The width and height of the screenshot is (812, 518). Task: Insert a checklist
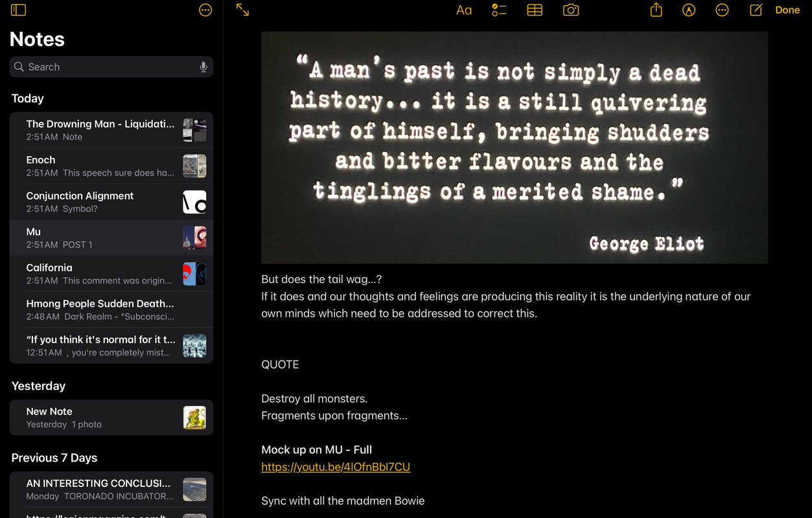coord(499,10)
